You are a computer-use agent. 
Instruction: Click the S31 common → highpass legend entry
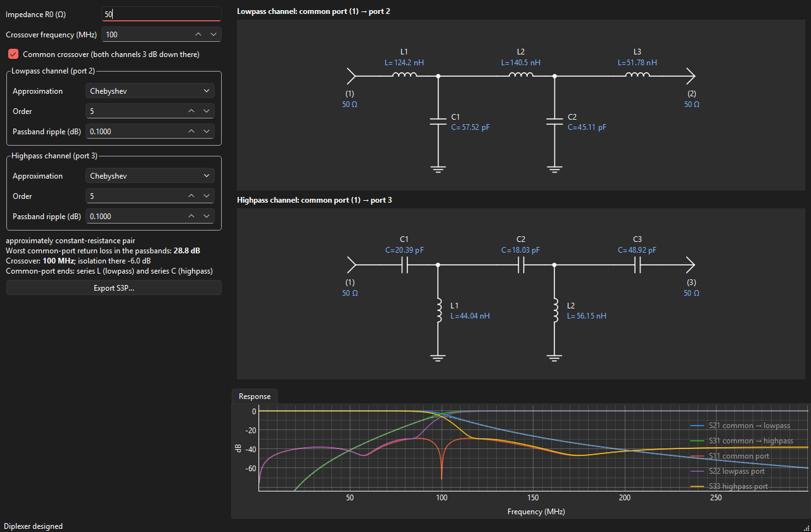pos(742,441)
